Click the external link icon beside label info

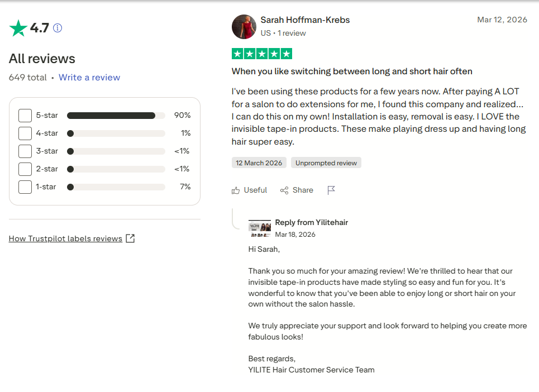pyautogui.click(x=130, y=238)
